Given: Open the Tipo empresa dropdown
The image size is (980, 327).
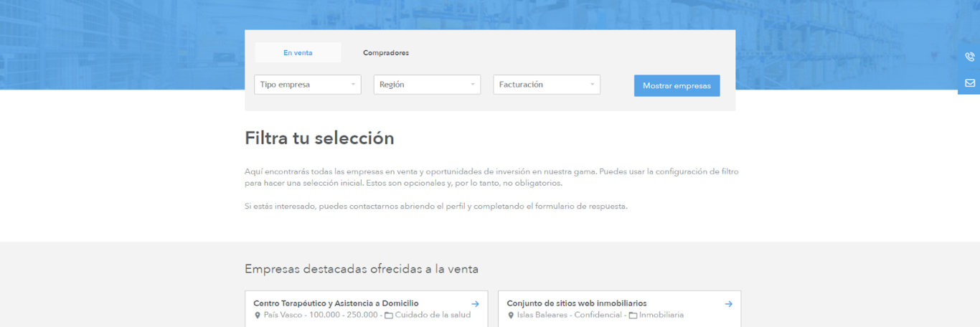Looking at the screenshot, I should click(x=307, y=85).
